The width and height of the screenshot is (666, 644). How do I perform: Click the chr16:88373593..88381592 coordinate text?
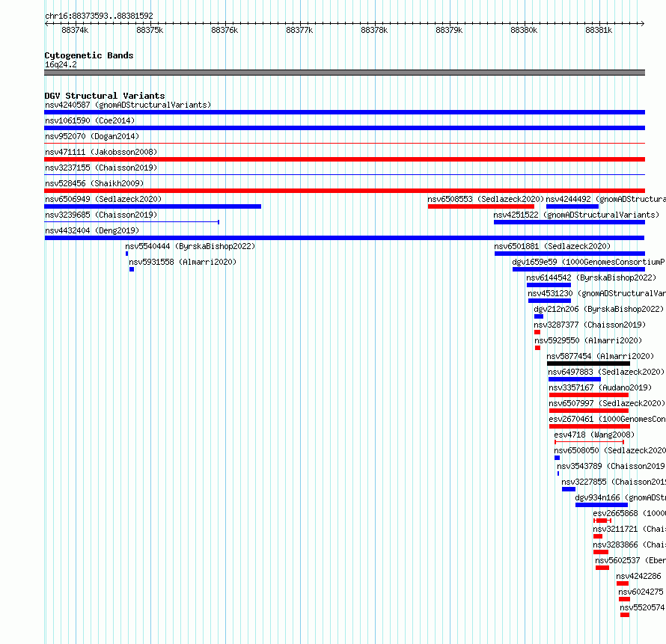(99, 16)
